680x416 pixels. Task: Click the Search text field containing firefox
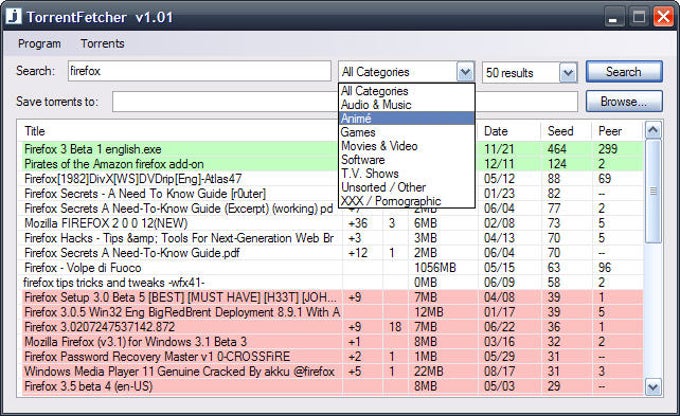[199, 71]
